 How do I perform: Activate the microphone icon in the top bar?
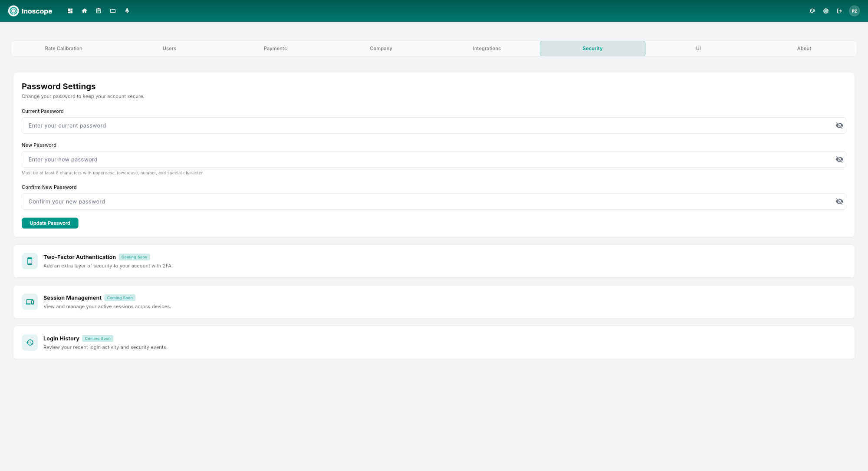(127, 11)
